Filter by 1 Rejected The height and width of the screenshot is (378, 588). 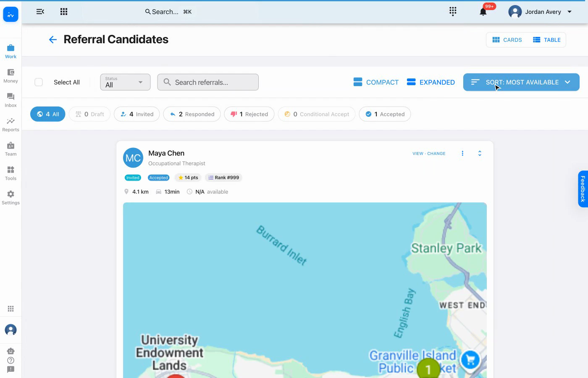pyautogui.click(x=249, y=114)
